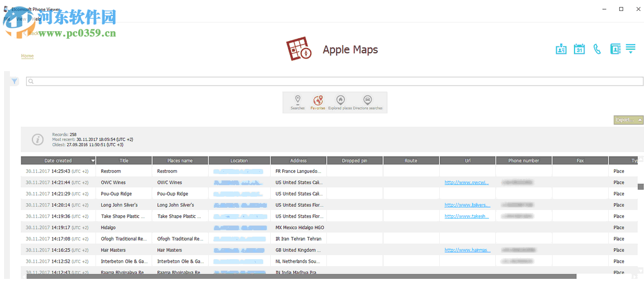Select the Ofogh Traditional title cell
Image resolution: width=644 pixels, height=291 pixels.
[124, 238]
